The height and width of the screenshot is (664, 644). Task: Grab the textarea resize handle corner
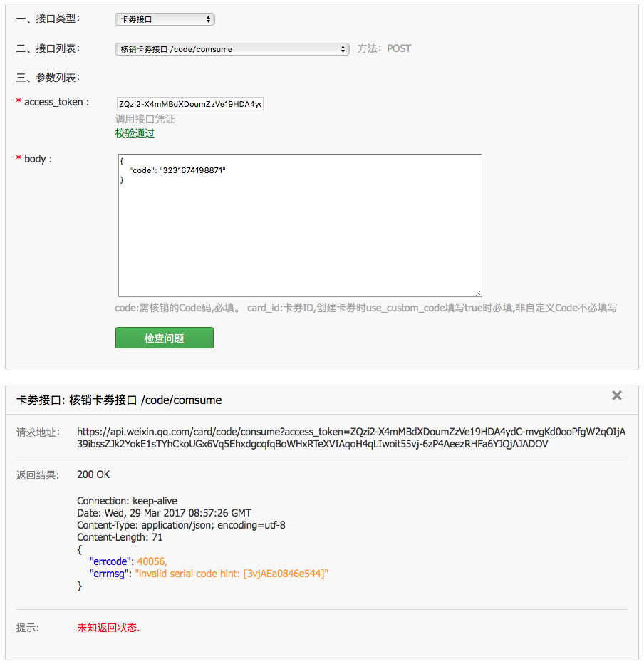coord(478,293)
